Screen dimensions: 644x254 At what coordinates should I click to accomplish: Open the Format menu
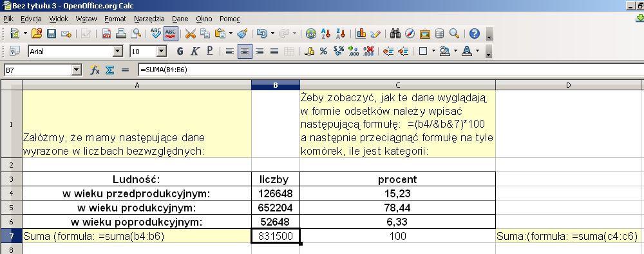pos(115,19)
